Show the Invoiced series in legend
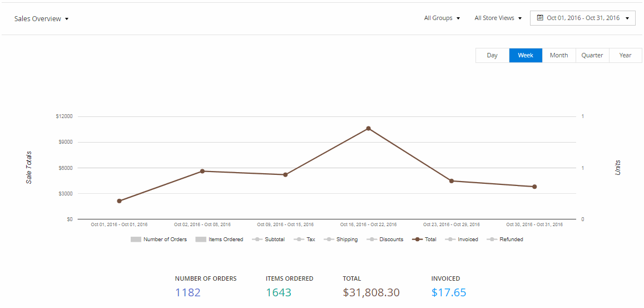 pos(450,239)
